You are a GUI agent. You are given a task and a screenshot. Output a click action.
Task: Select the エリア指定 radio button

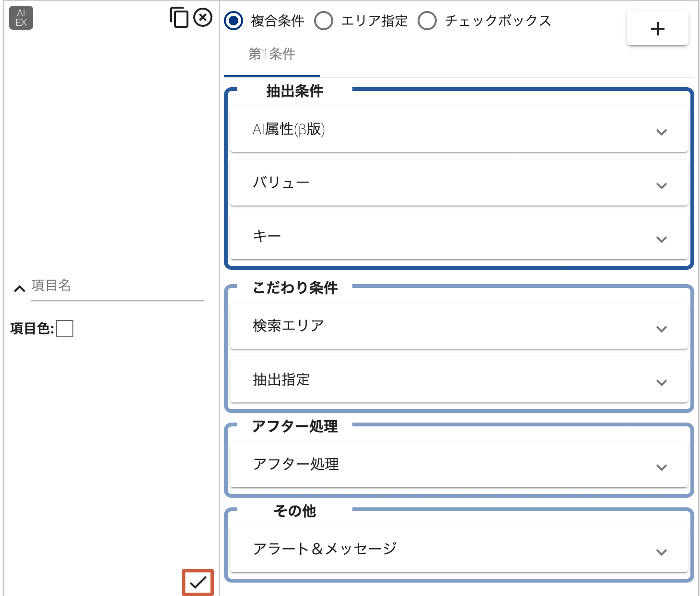[324, 21]
